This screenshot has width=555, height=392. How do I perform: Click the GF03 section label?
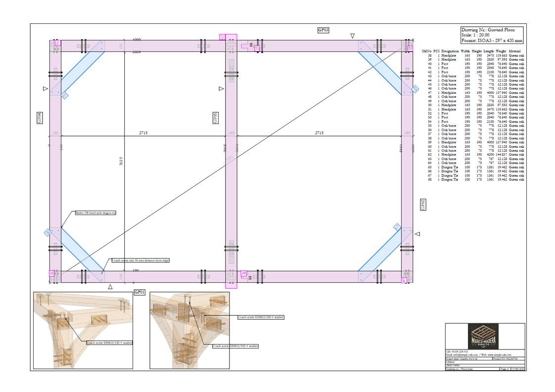pyautogui.click(x=323, y=30)
